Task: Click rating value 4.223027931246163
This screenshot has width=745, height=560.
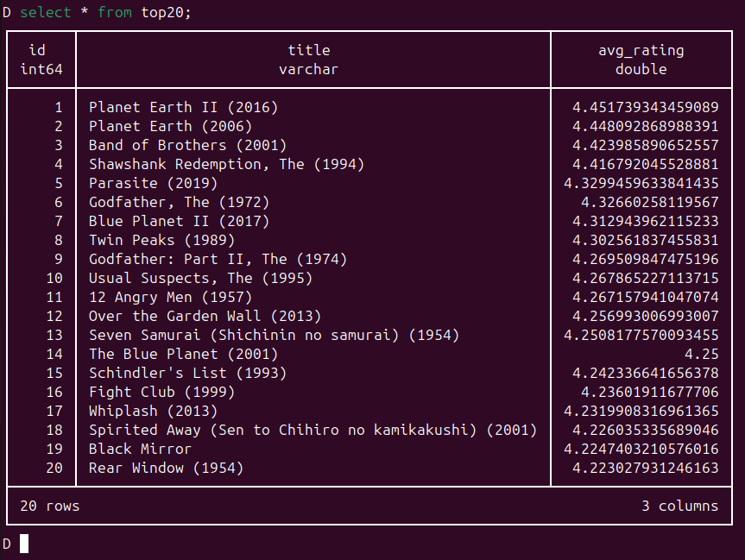Action: [645, 469]
